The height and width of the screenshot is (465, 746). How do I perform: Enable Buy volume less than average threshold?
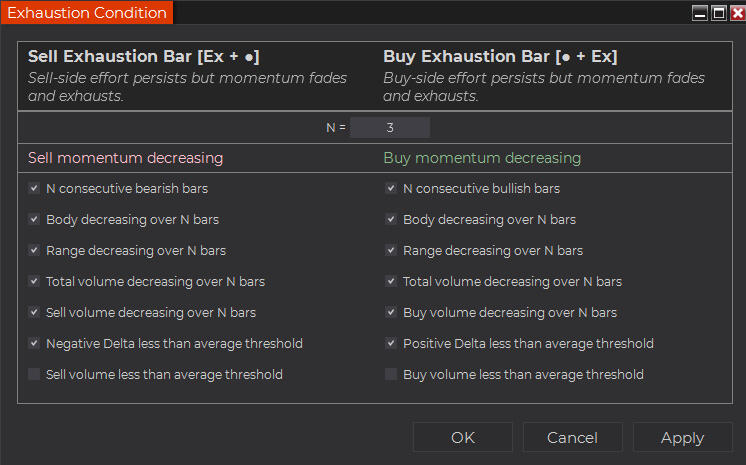point(391,374)
